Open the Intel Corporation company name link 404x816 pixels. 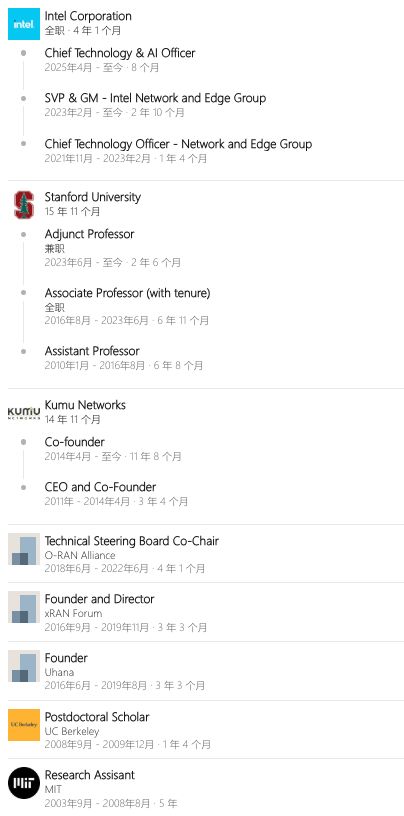coord(88,16)
